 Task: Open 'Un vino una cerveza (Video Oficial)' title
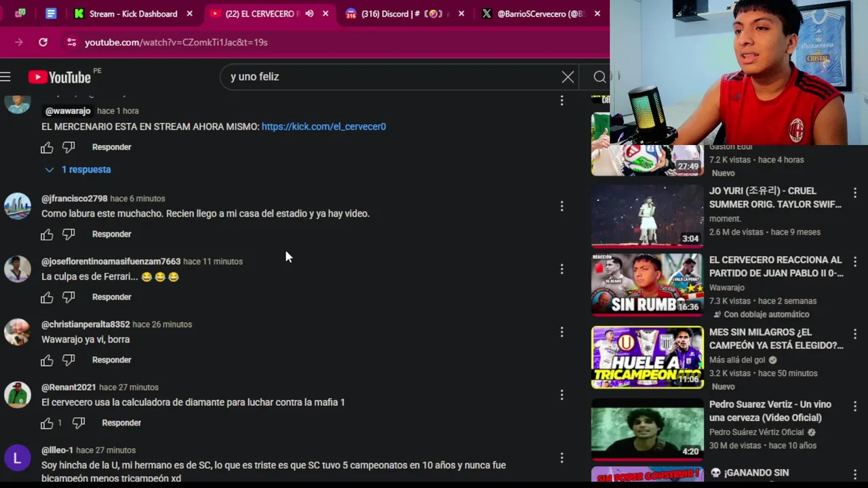[x=770, y=411]
